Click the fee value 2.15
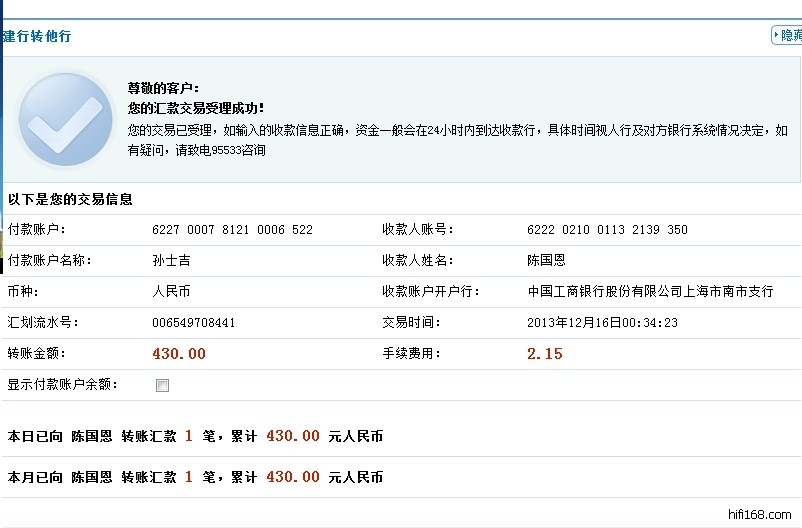This screenshot has height=528, width=802. click(544, 354)
